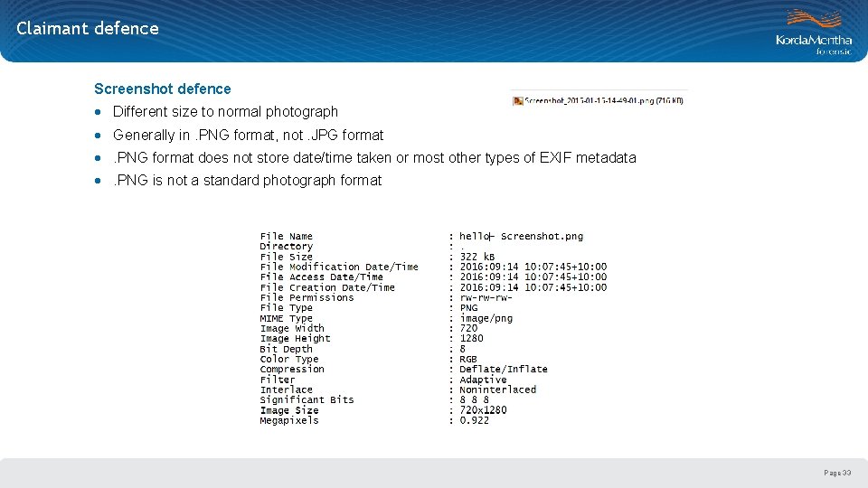Click the 'hello- Screenshot.png' value
868x488 pixels.
[521, 236]
